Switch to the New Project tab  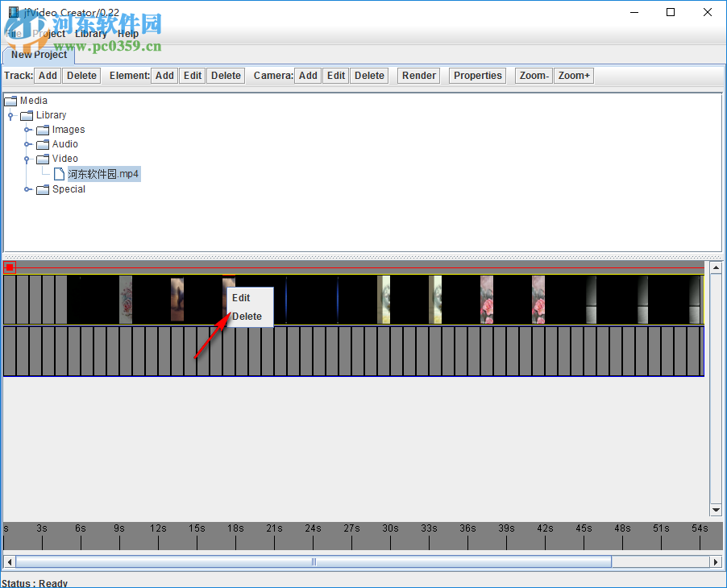tap(38, 56)
